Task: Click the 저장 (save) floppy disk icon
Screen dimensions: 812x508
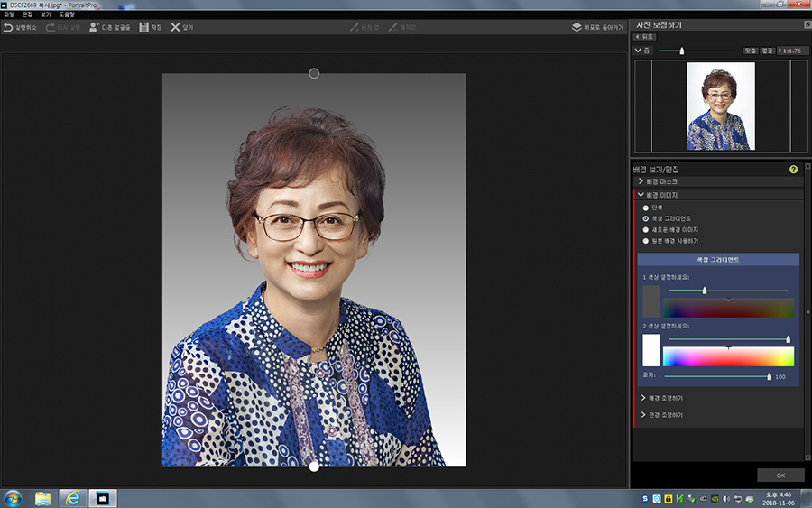Action: 143,27
